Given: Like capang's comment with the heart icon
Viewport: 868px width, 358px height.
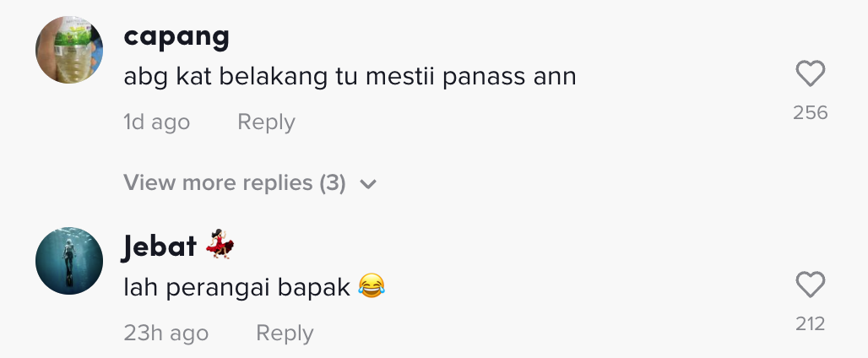Looking at the screenshot, I should coord(811,75).
